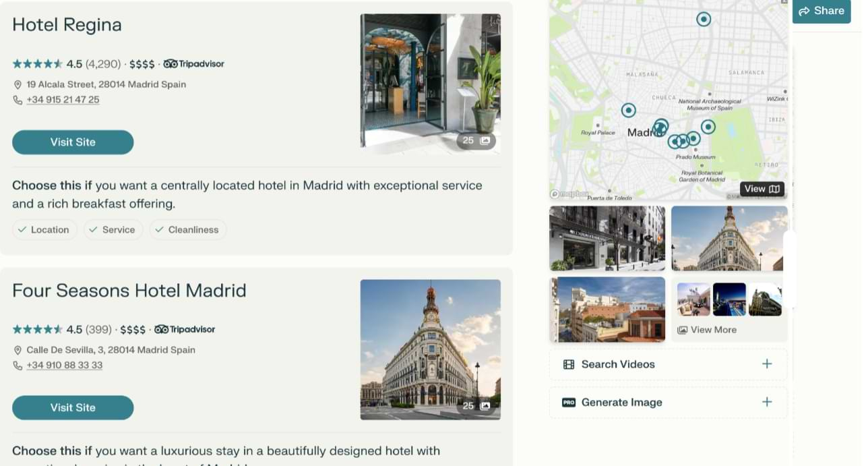Click the location pin icon for Calle De Sevilla

point(18,351)
